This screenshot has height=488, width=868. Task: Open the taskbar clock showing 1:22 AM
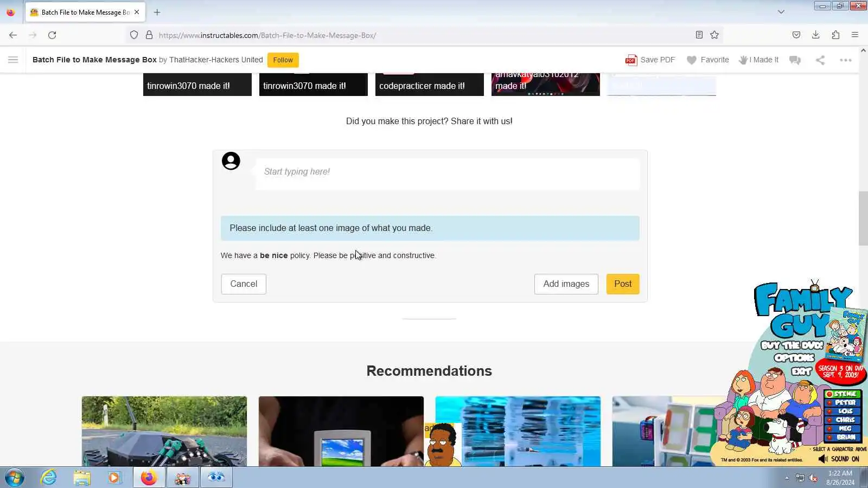coord(840,478)
